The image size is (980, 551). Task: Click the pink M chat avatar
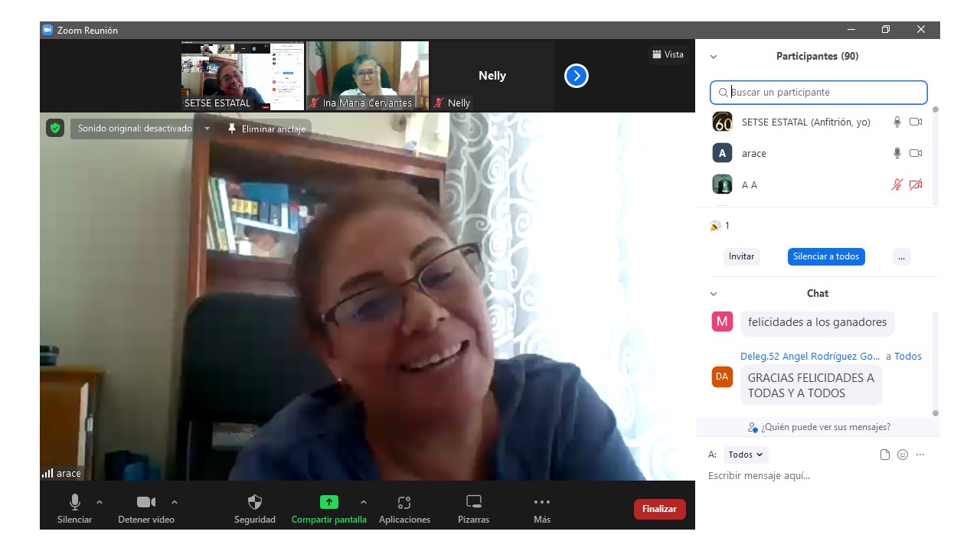coord(722,321)
